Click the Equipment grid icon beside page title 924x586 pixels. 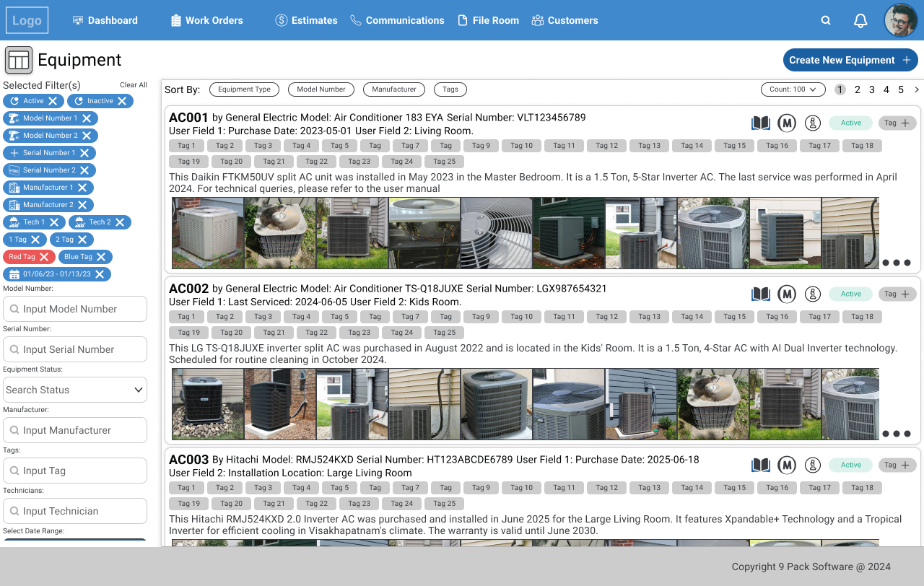19,60
